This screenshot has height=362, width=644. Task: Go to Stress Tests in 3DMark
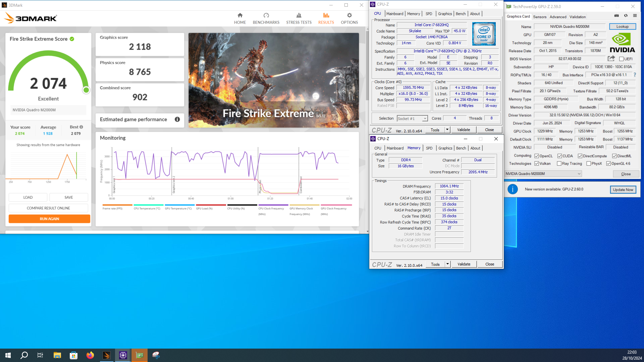pyautogui.click(x=299, y=18)
